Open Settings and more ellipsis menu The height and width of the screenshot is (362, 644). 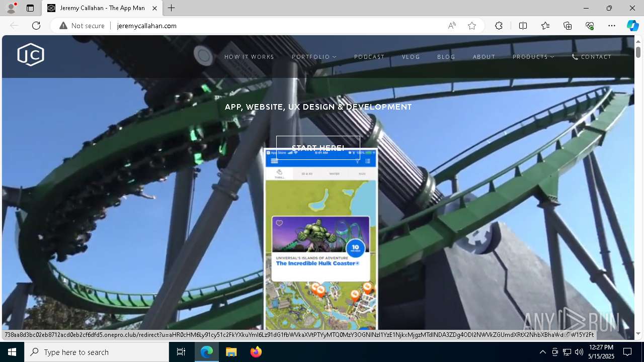(x=612, y=26)
